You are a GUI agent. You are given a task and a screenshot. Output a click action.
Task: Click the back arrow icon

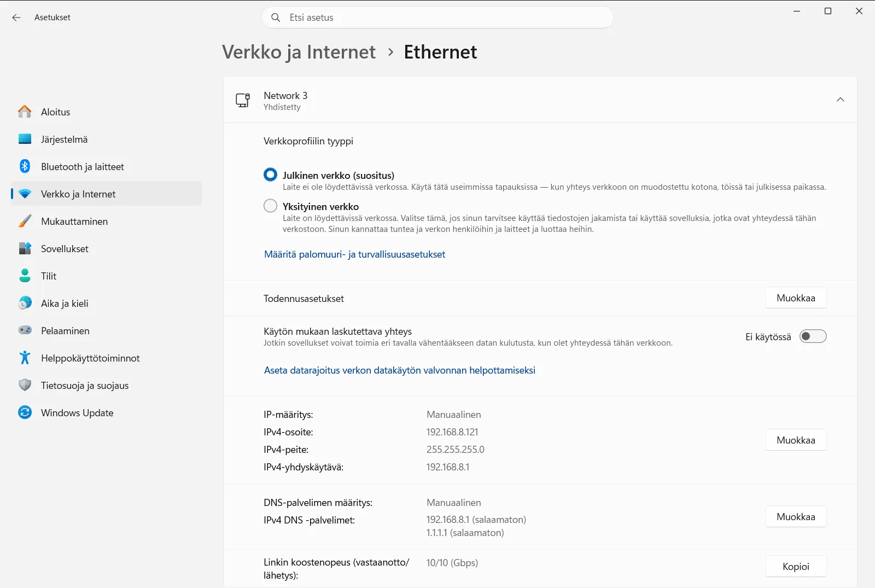click(16, 18)
